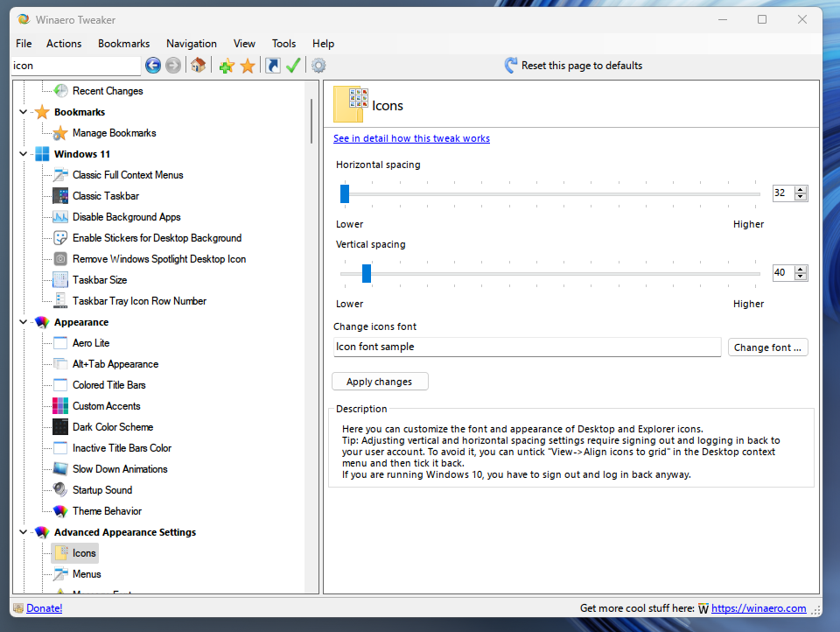Open the 'See in detail how this tweak works' link
This screenshot has height=632, width=840.
click(411, 137)
